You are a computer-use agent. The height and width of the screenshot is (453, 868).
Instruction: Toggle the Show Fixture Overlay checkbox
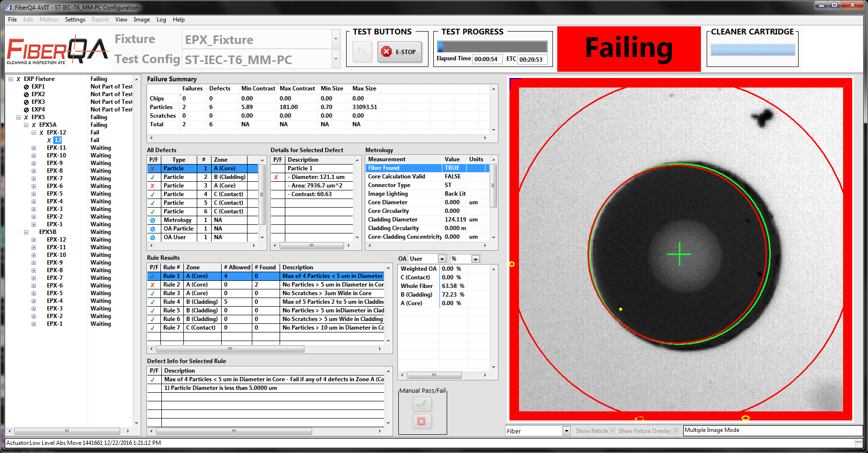676,431
